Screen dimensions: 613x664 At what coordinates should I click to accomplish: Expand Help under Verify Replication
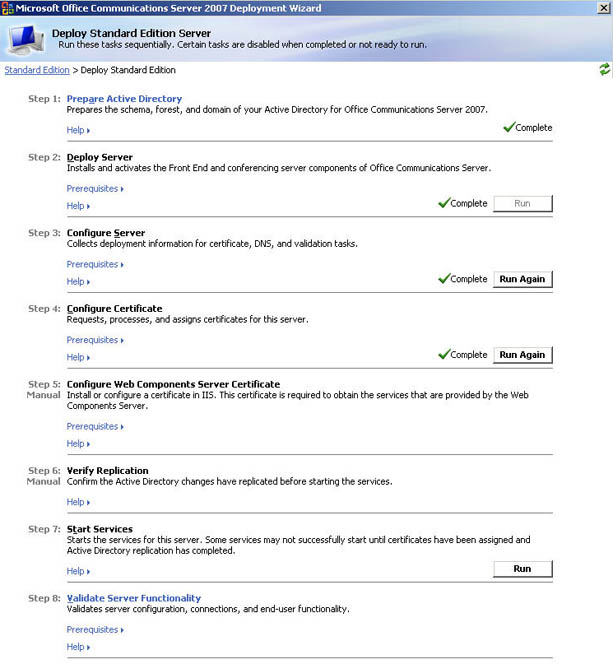77,502
